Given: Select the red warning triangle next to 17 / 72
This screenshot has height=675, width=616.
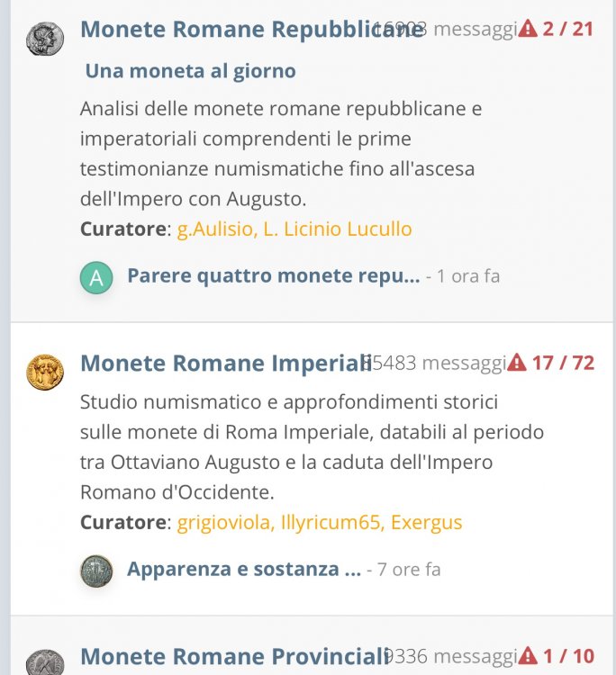Looking at the screenshot, I should click(517, 362).
